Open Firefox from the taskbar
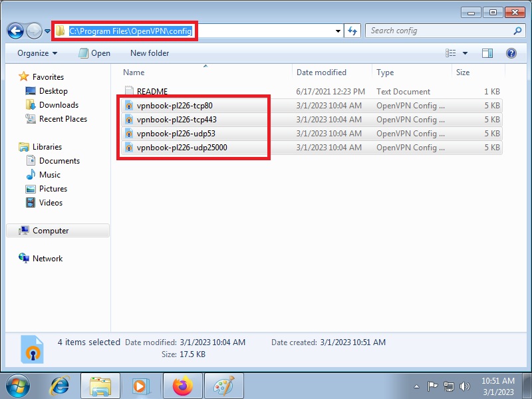 pos(182,385)
